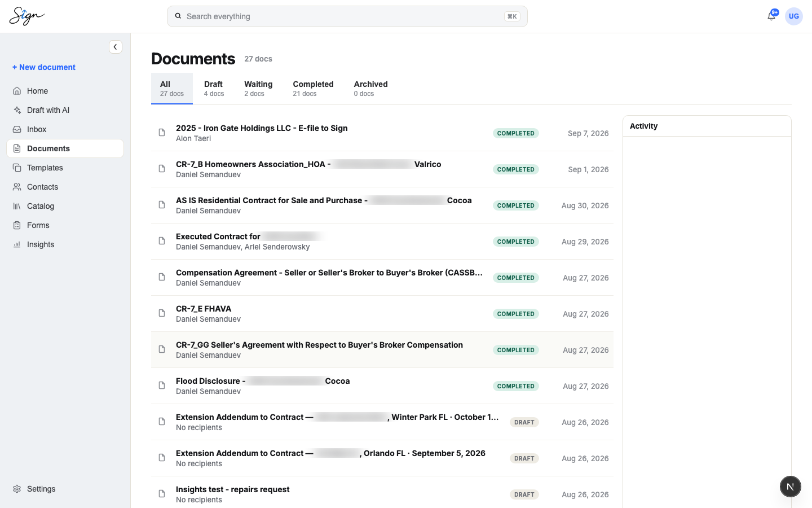Click the Sign logo
The image size is (812, 508).
(27, 16)
